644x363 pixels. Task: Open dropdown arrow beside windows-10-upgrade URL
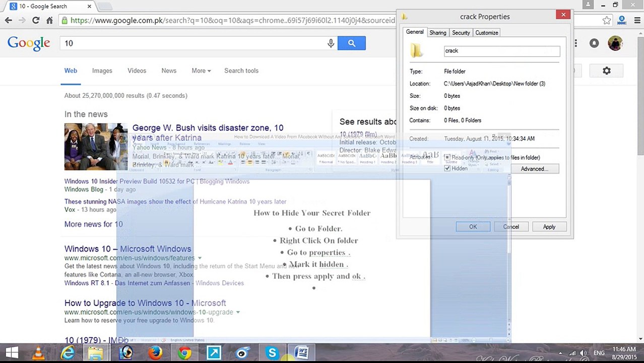click(x=238, y=312)
